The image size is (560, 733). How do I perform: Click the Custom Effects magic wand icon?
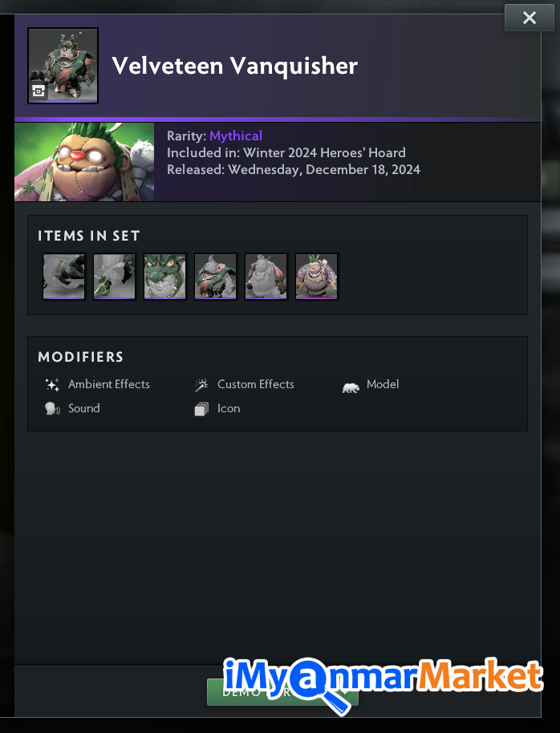pyautogui.click(x=201, y=385)
